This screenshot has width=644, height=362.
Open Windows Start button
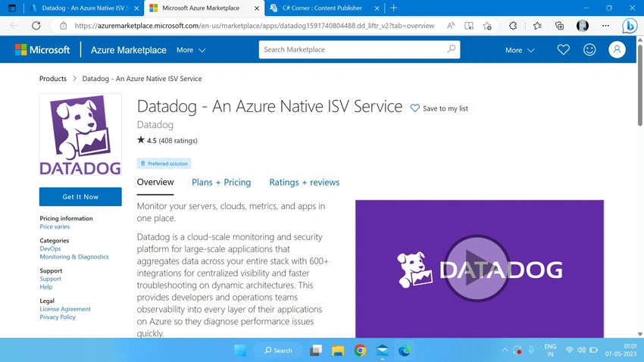click(240, 350)
